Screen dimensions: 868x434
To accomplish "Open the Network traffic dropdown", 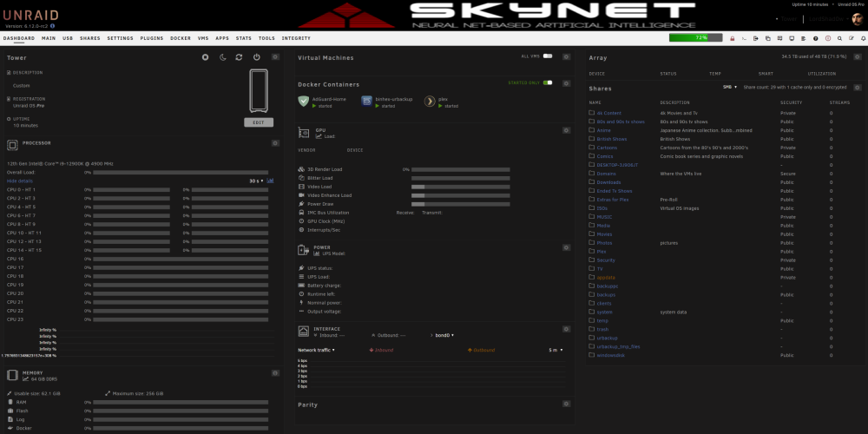I will coord(316,350).
